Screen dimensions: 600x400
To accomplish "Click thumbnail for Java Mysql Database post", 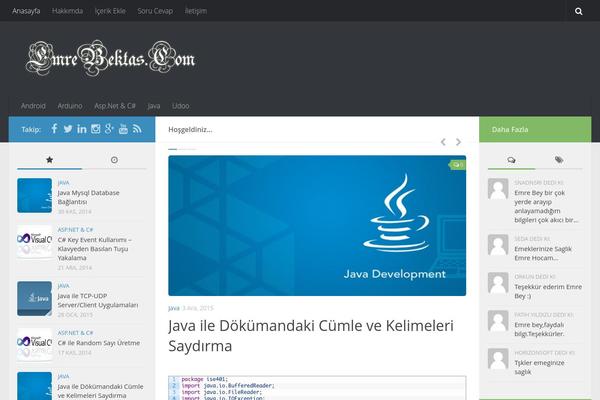I will [x=34, y=195].
